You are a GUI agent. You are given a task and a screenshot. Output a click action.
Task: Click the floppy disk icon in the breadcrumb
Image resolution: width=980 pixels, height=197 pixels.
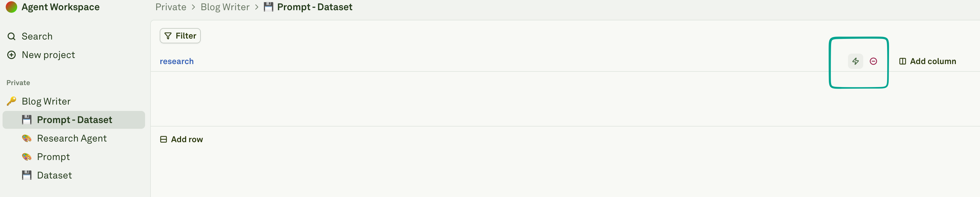click(x=268, y=6)
